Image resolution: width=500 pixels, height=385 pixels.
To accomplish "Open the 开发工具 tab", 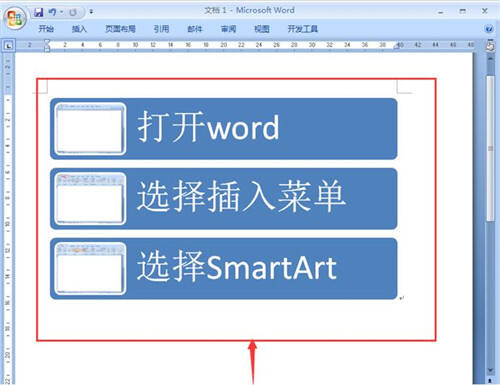I will coord(303,29).
